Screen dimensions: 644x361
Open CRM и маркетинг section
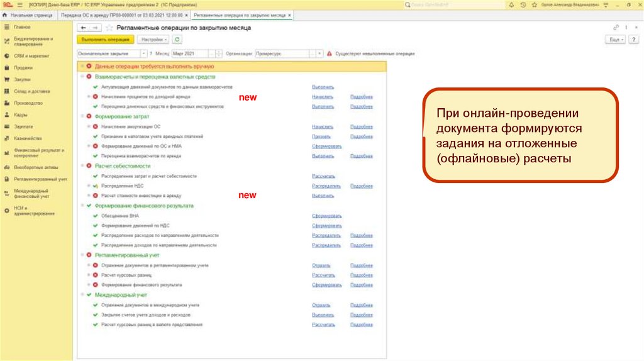(x=31, y=56)
